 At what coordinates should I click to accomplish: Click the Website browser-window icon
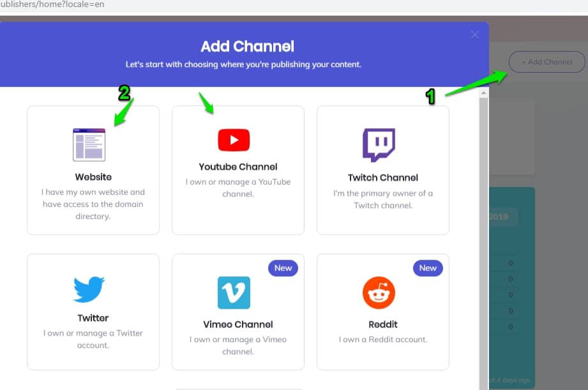[89, 145]
